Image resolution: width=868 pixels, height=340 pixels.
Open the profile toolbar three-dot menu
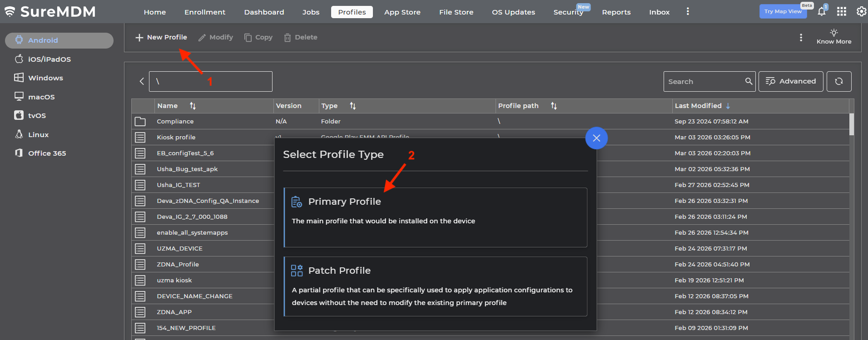[x=801, y=37]
